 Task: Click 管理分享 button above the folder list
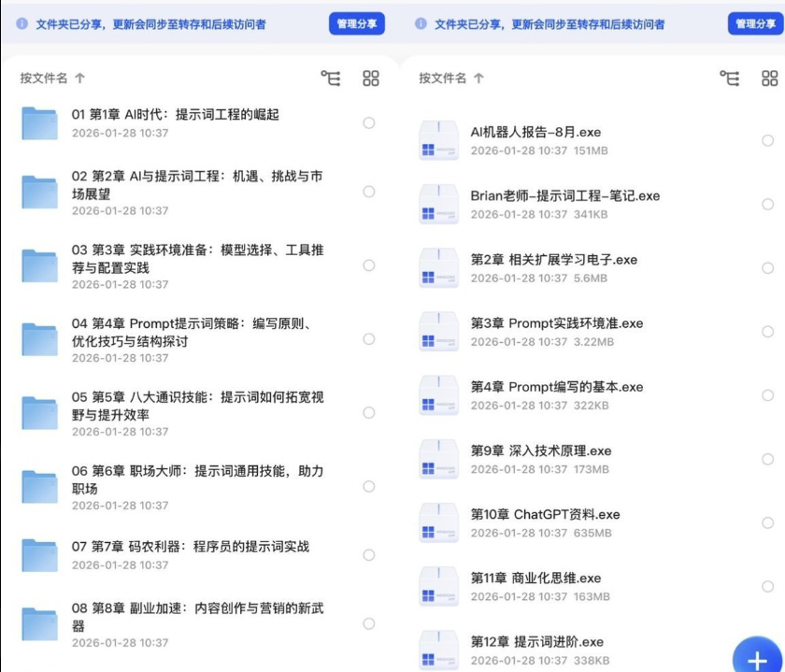pyautogui.click(x=356, y=24)
